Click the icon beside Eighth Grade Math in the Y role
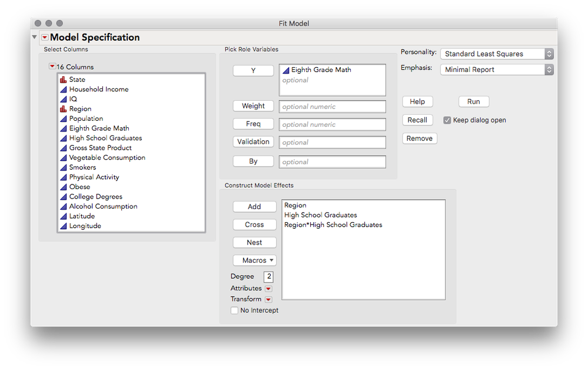 (x=285, y=70)
